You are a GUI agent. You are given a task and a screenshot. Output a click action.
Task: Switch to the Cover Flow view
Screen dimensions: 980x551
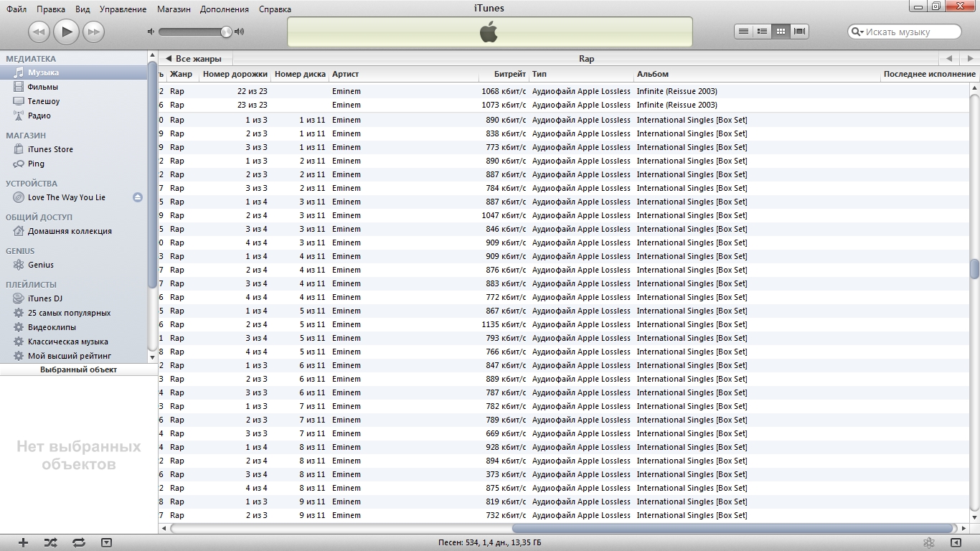coord(799,32)
